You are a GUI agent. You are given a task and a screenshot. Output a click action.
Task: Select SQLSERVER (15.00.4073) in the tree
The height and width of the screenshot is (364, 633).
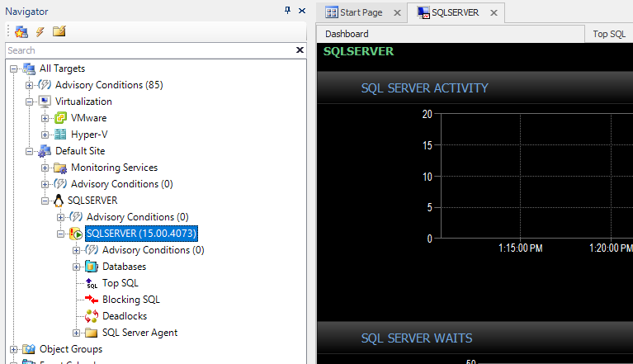click(141, 234)
